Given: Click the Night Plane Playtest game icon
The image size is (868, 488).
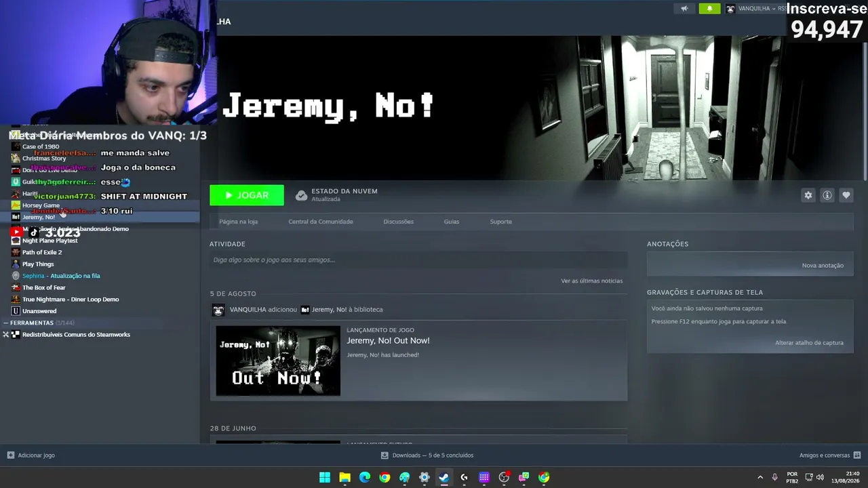Looking at the screenshot, I should [16, 241].
